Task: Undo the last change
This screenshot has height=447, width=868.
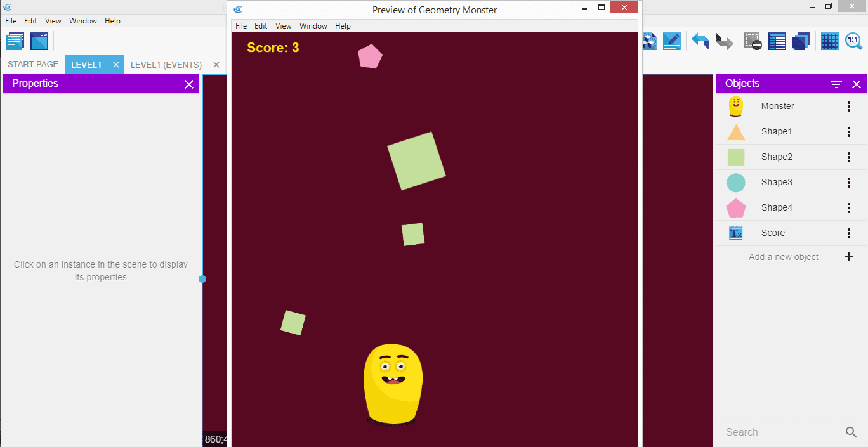Action: coord(700,41)
